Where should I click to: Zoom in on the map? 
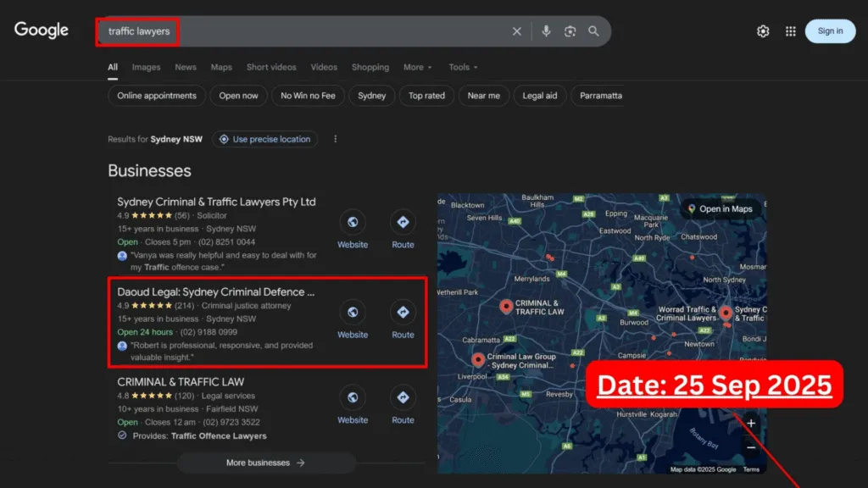(751, 424)
